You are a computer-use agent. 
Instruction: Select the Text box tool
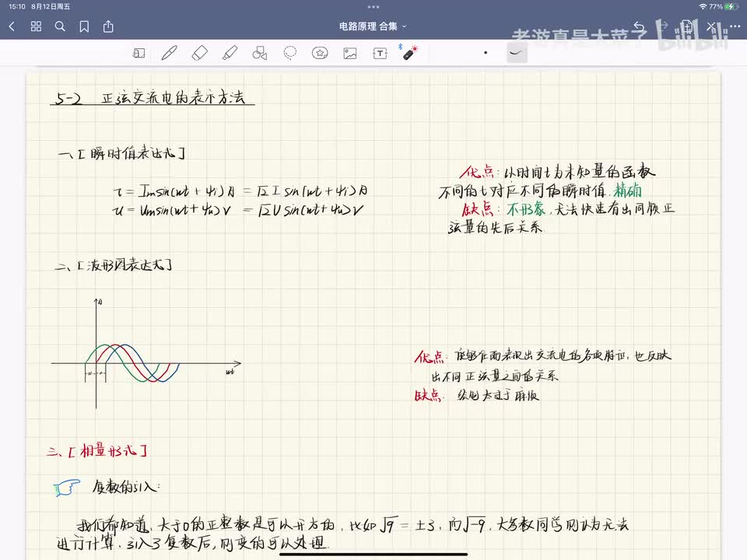click(380, 53)
